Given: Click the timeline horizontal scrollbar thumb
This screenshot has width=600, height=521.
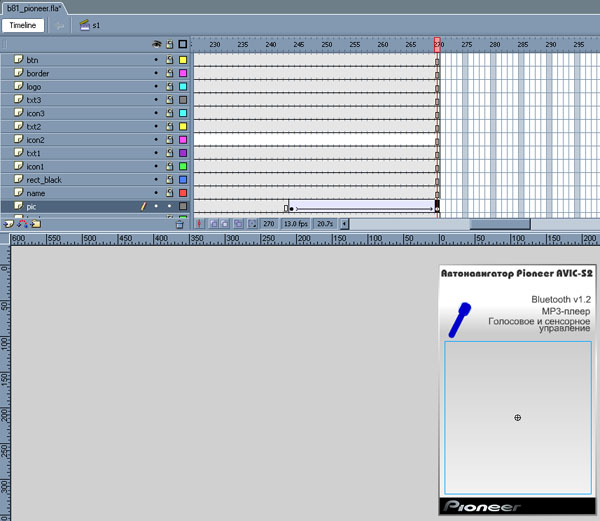Looking at the screenshot, I should click(x=500, y=224).
